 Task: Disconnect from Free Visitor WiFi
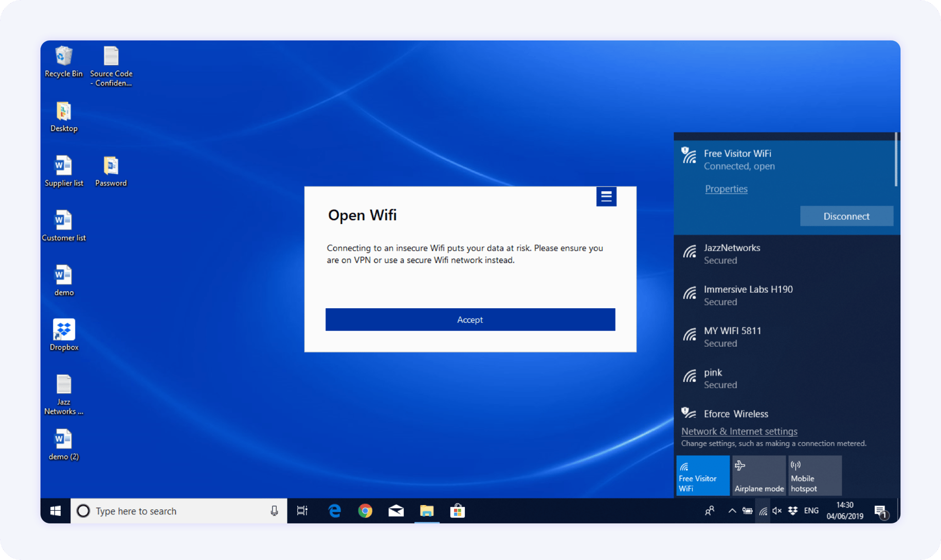pyautogui.click(x=846, y=216)
